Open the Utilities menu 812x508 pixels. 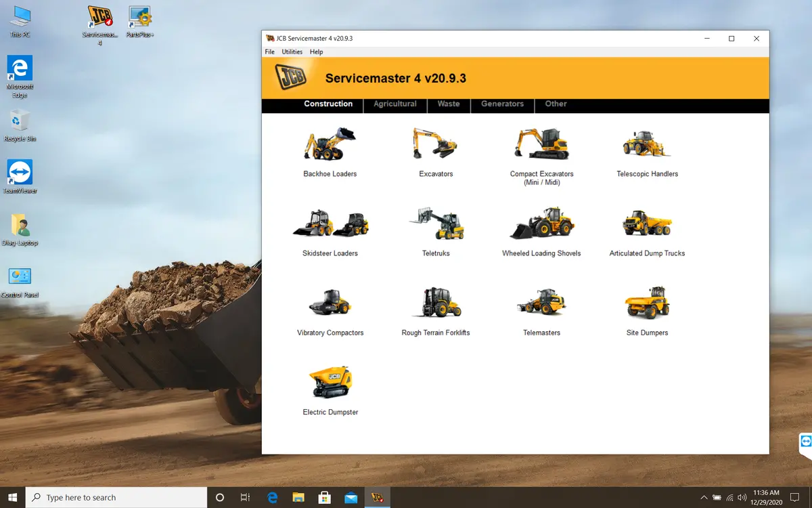point(292,51)
